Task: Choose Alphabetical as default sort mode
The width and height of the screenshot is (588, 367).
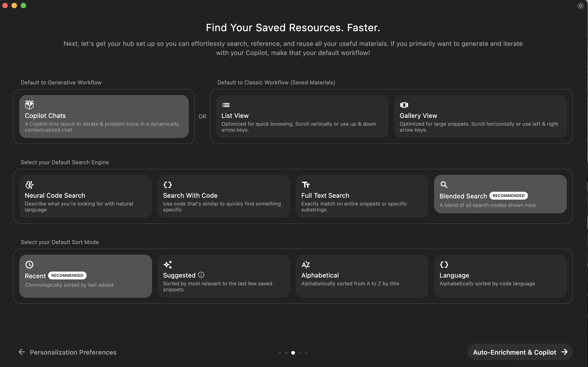Action: pyautogui.click(x=362, y=276)
